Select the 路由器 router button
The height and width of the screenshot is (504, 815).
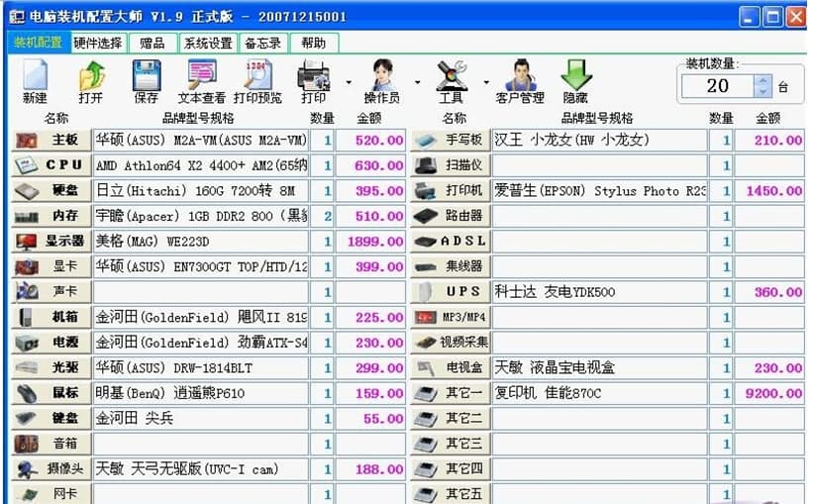[451, 216]
